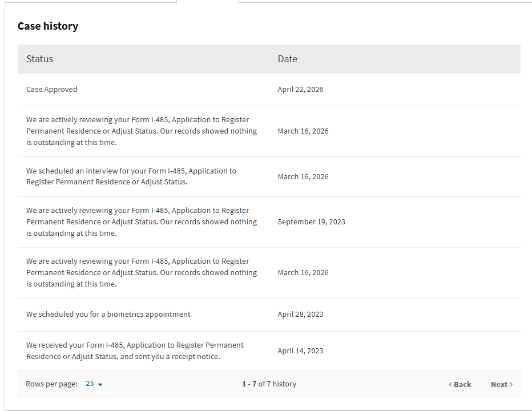Go Back to the previous history page
The image size is (532, 411).
tap(460, 384)
